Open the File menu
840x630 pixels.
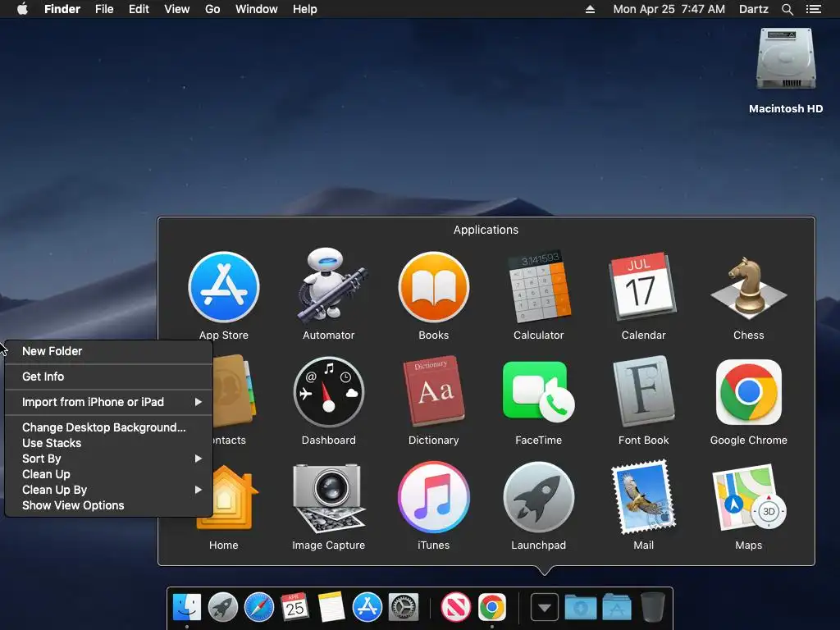pos(104,9)
